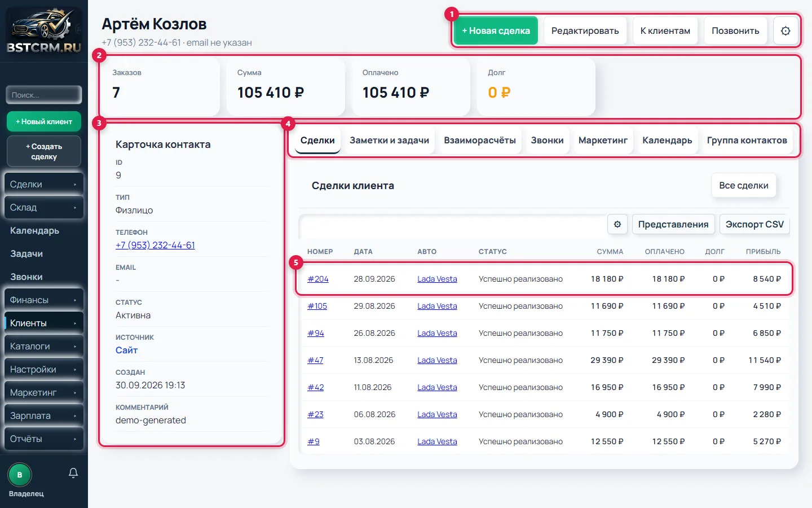812x508 pixels.
Task: Open the notifications bell icon
Action: [73, 473]
